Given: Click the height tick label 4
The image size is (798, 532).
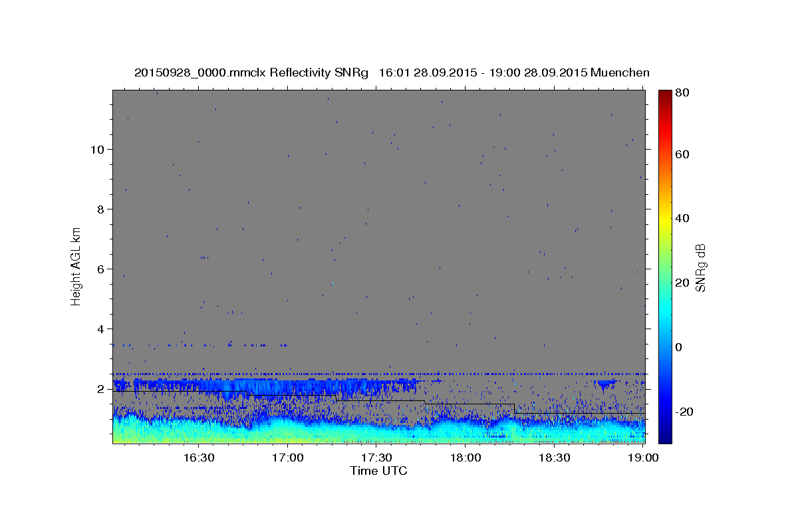Looking at the screenshot, I should (101, 329).
